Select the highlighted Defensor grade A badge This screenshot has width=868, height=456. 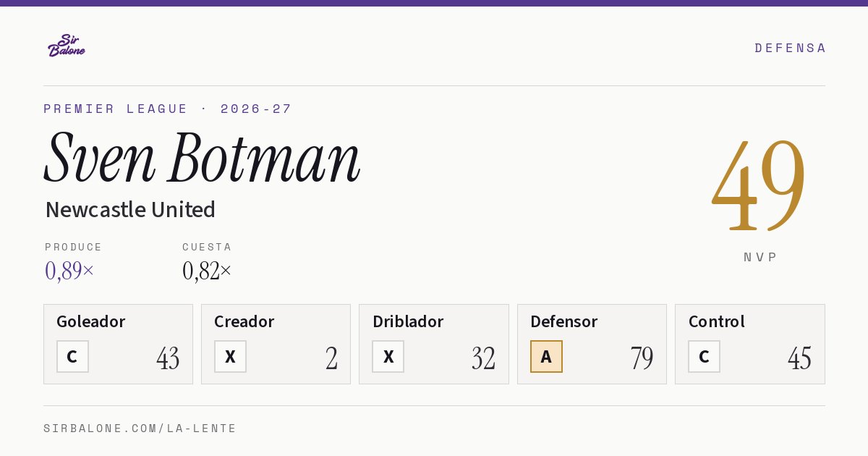click(546, 356)
